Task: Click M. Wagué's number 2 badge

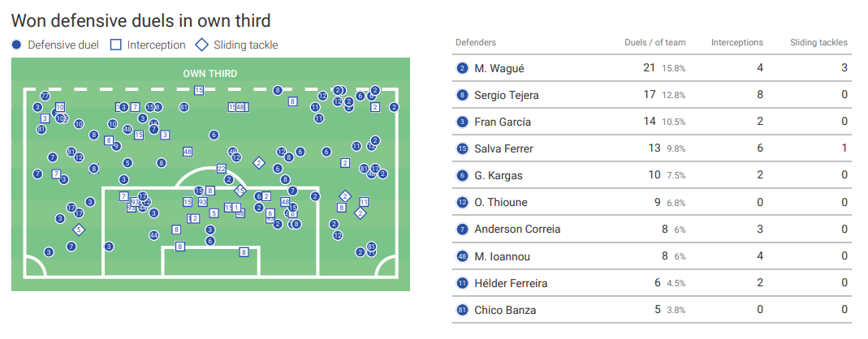Action: tap(462, 69)
